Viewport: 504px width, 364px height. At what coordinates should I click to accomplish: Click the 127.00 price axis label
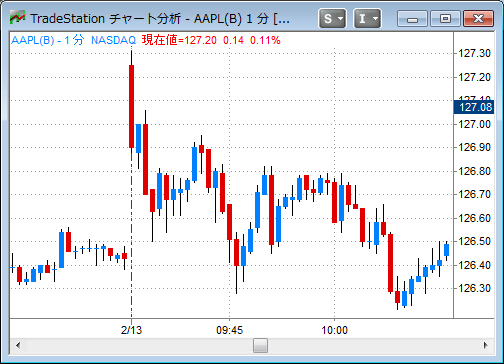(475, 124)
